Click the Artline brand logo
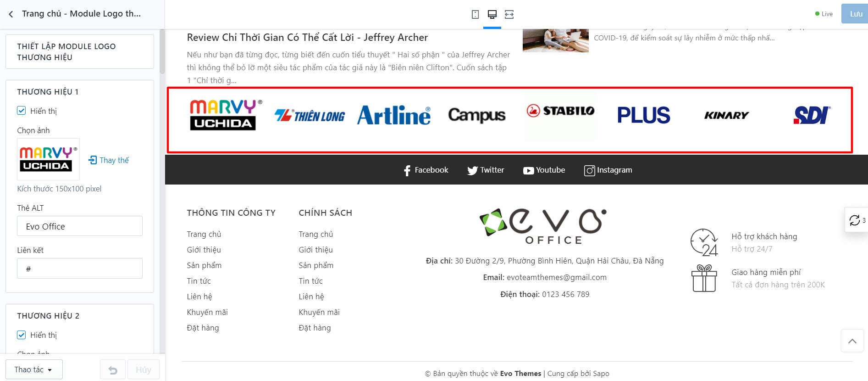Image resolution: width=868 pixels, height=381 pixels. 394,115
